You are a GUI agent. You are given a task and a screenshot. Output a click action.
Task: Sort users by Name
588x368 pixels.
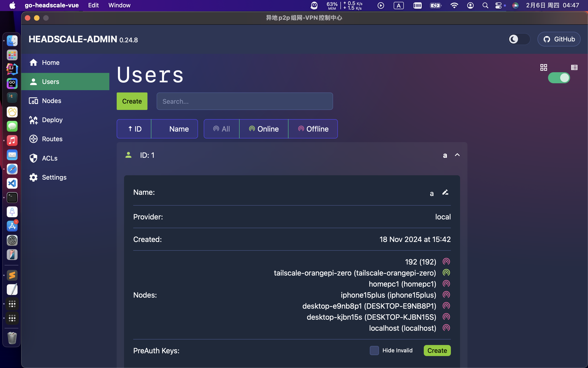click(175, 129)
